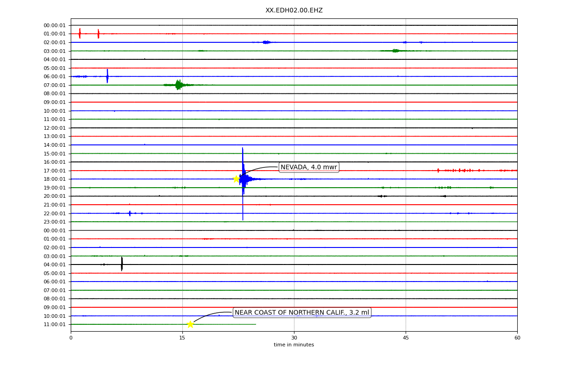
Task: Click the green burst on 03:00:01 top trace
Action: pyautogui.click(x=396, y=51)
